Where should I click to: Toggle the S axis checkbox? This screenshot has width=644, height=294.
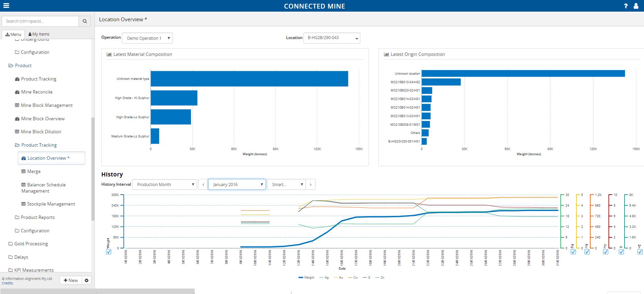pos(621,252)
